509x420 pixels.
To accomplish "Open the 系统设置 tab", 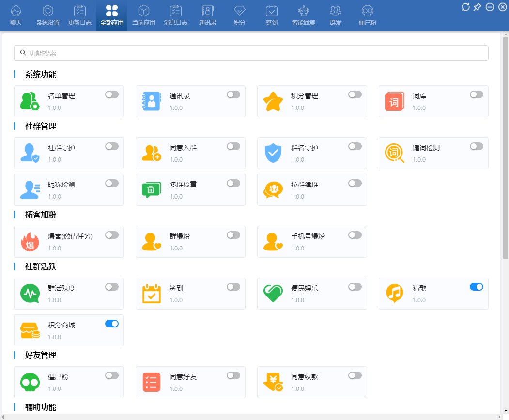I will [48, 16].
